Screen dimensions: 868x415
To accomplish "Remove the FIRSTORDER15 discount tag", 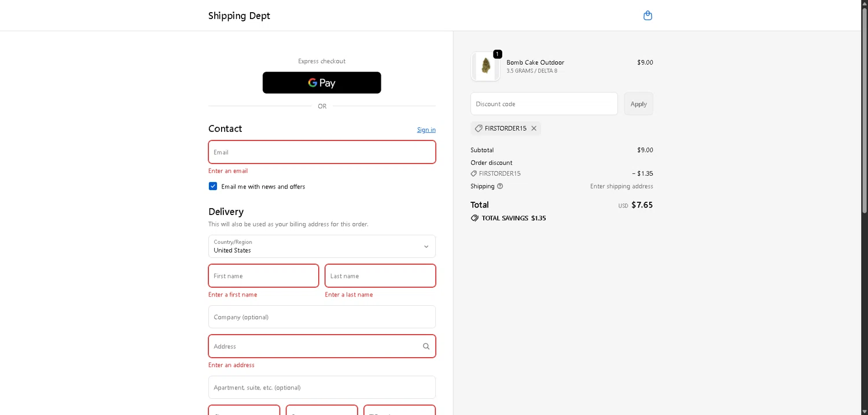I will pyautogui.click(x=534, y=128).
